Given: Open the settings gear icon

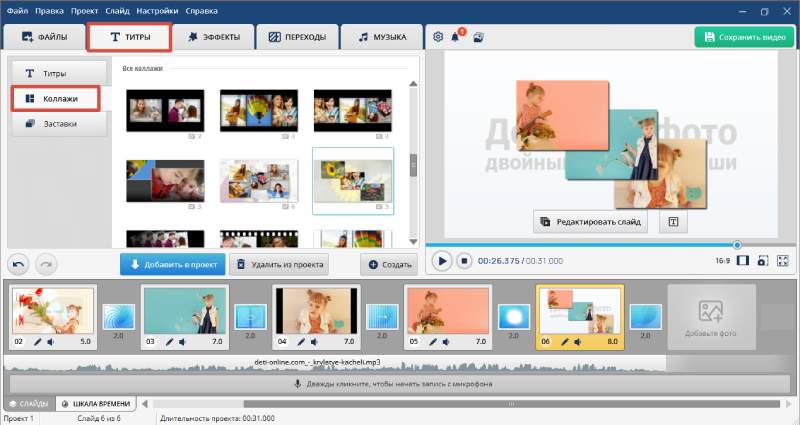Looking at the screenshot, I should [438, 37].
